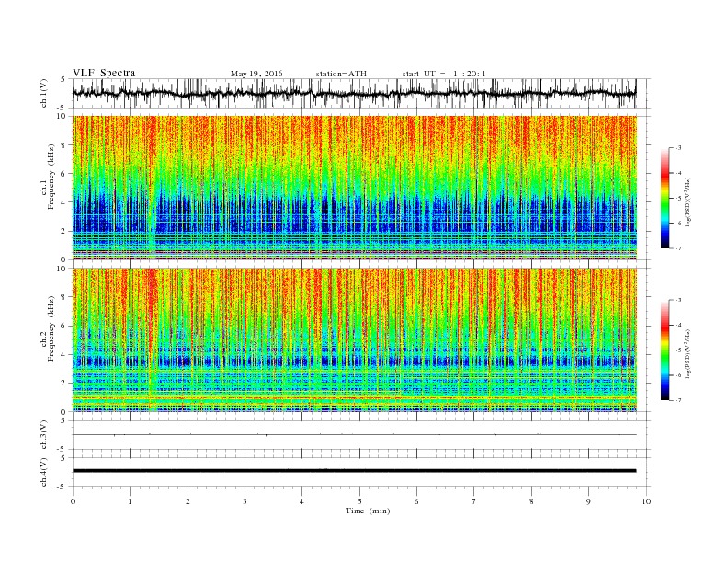Click the "6" tick on the time axis

[x=417, y=501]
